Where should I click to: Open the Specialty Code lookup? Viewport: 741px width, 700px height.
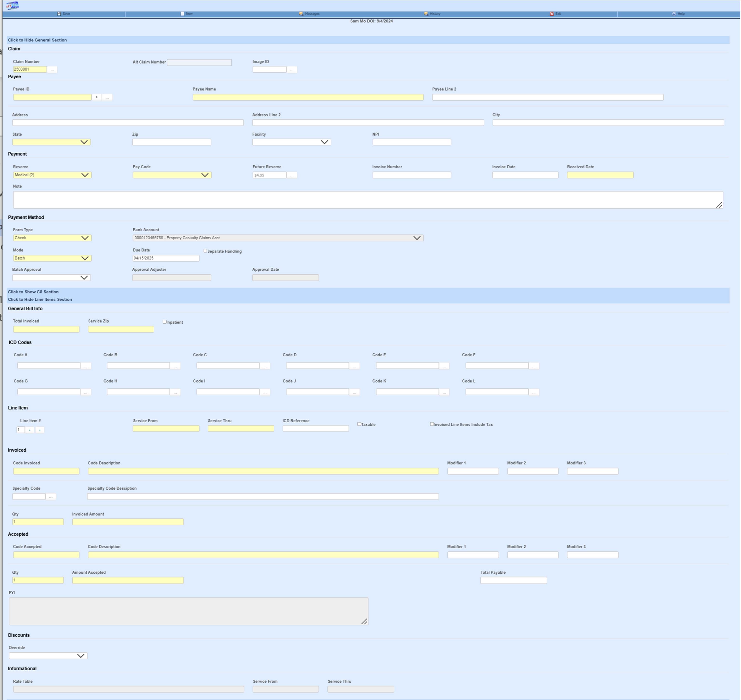click(51, 496)
